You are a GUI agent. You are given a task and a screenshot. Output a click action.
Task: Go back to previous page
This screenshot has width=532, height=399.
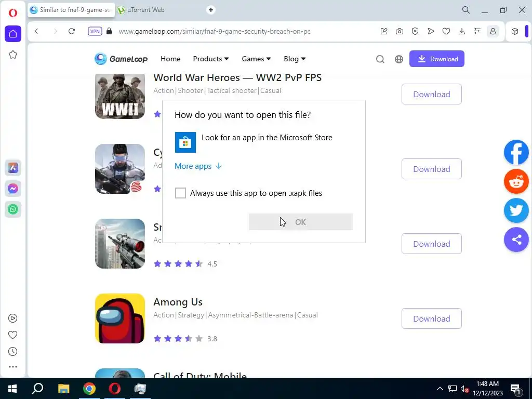pyautogui.click(x=37, y=31)
